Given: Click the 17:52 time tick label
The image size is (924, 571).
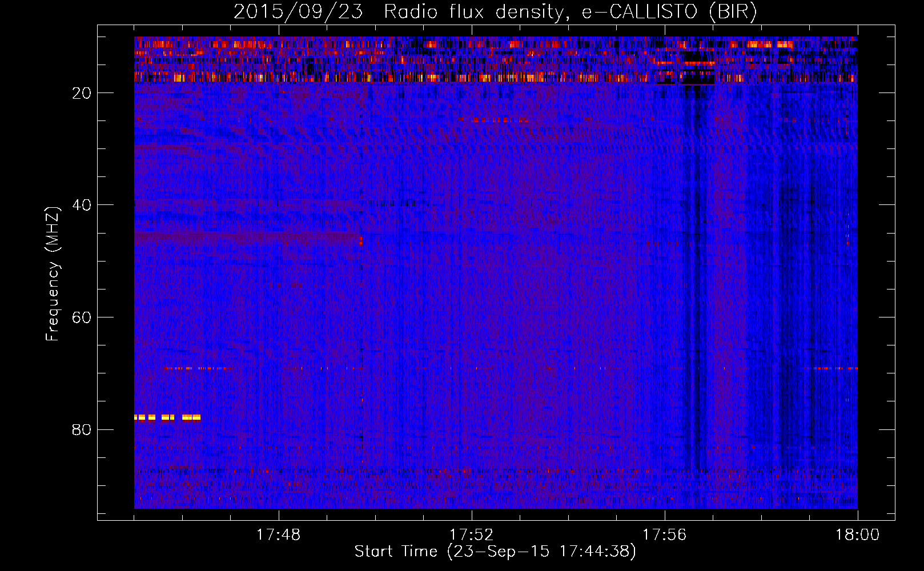Looking at the screenshot, I should coord(471,535).
